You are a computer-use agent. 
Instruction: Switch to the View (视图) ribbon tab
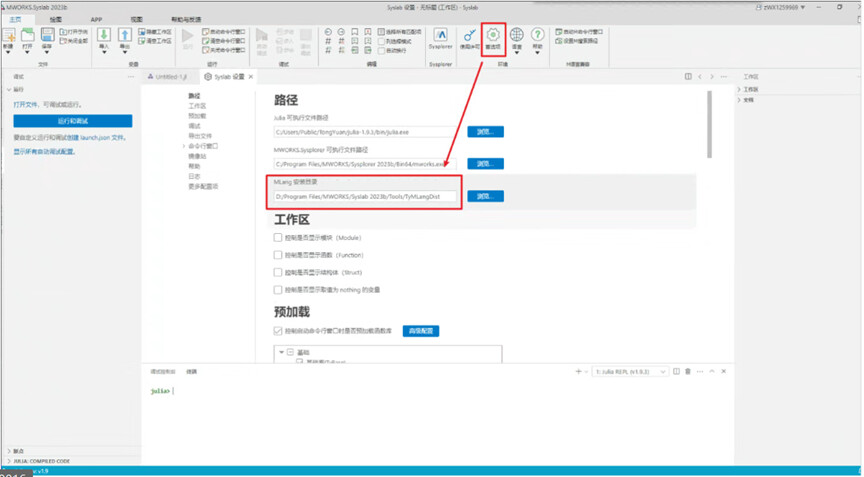tap(137, 19)
